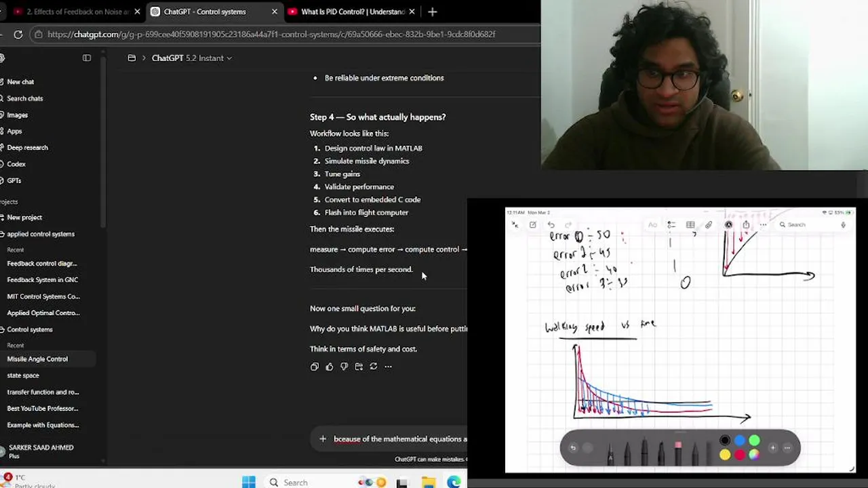Open the drawing palette more options
This screenshot has width=868, height=488.
click(787, 447)
